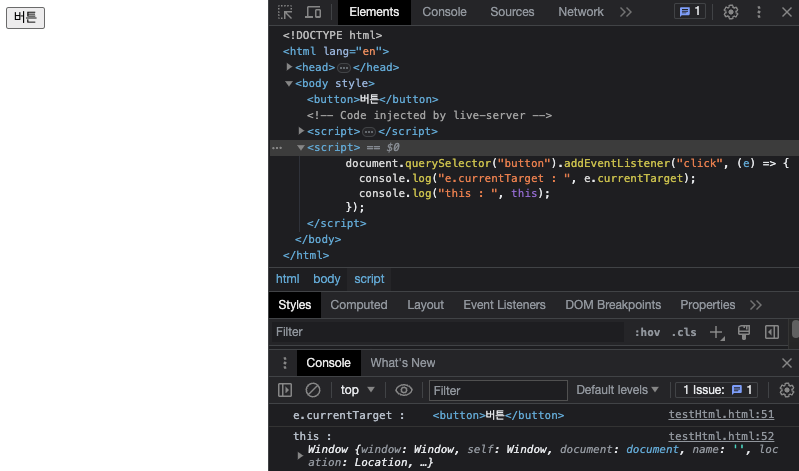Expand the first collapsed script node
799x471 pixels.
301,131
